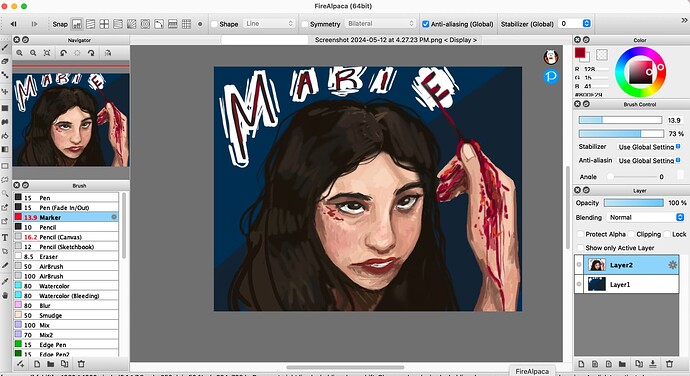Select the Pencil (Canvas) brush
Image resolution: width=690 pixels, height=376 pixels.
[x=66, y=237]
